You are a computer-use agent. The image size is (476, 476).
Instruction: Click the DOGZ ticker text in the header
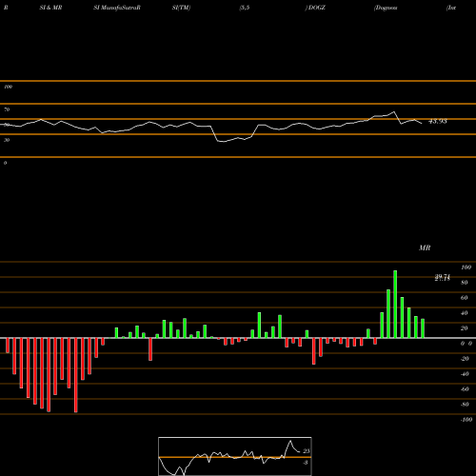click(317, 8)
